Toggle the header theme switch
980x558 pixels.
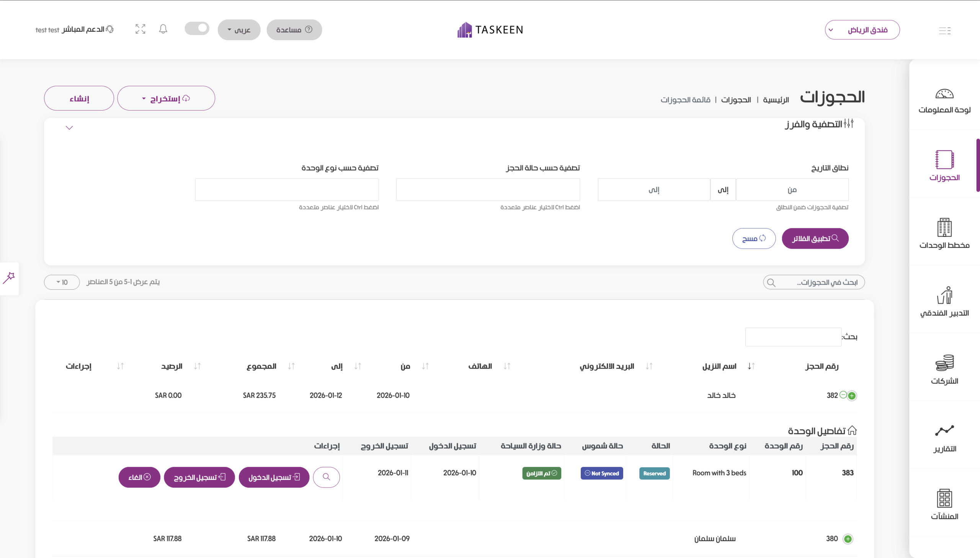(x=197, y=29)
